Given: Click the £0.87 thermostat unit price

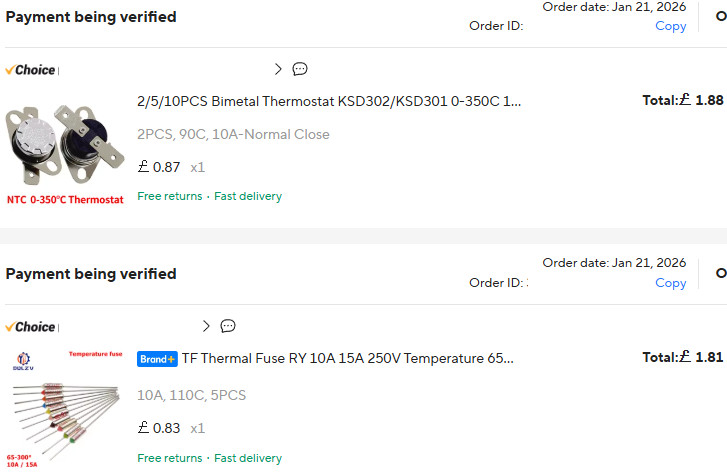Looking at the screenshot, I should [x=159, y=167].
